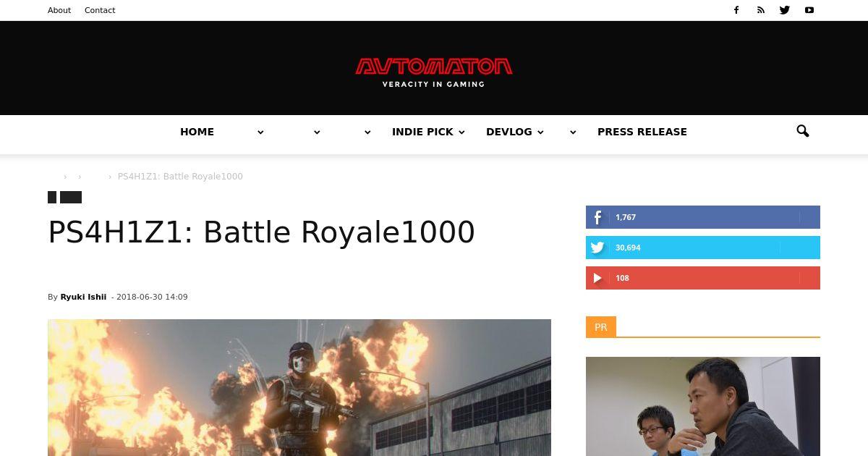Click the YouTube play icon beside 108
868x456 pixels.
597,278
